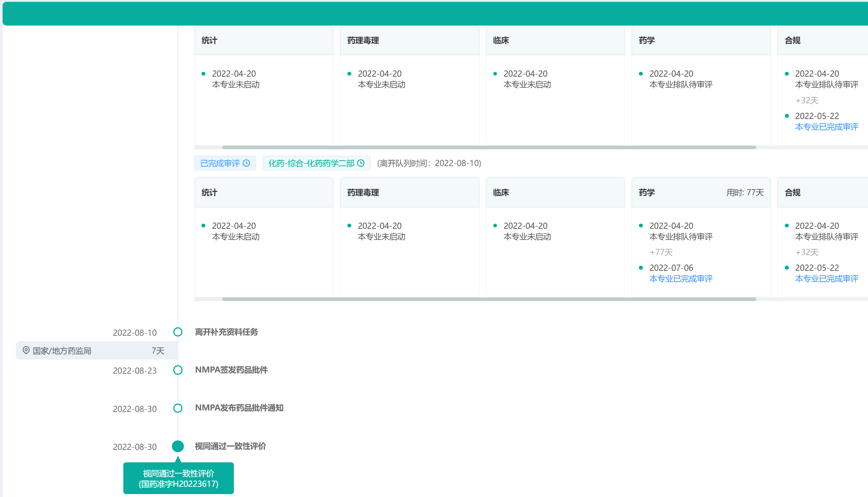Open the 化药-综合-化药药学二部 department tag
Image resolution: width=868 pixels, height=497 pixels.
click(x=311, y=163)
